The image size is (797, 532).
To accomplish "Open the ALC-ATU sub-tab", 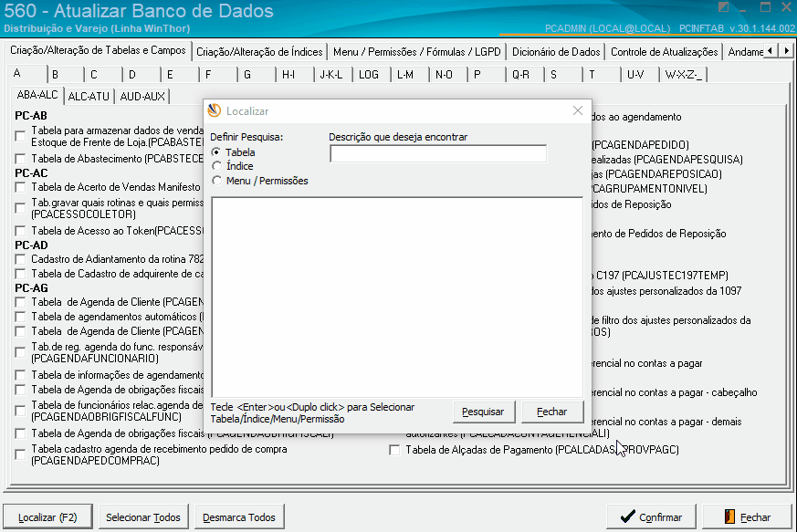I will coord(89,96).
